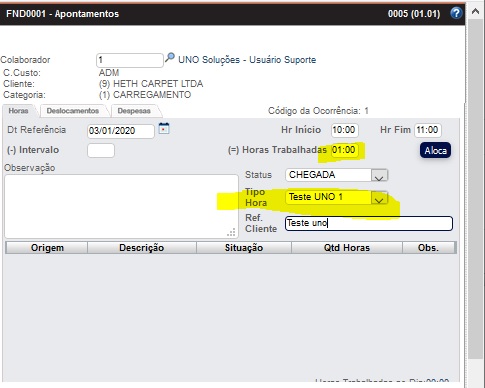Click the ADM cost center value
Image resolution: width=485 pixels, height=388 pixels.
click(109, 73)
